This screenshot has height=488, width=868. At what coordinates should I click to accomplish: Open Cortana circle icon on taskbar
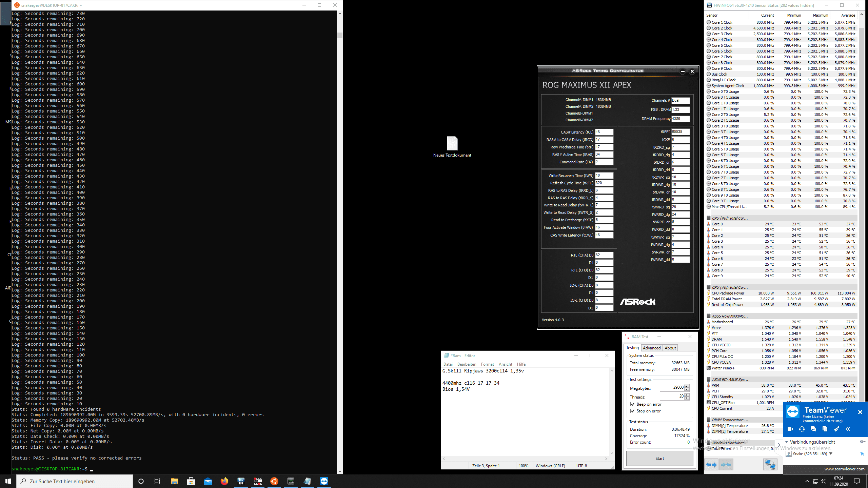point(141,481)
